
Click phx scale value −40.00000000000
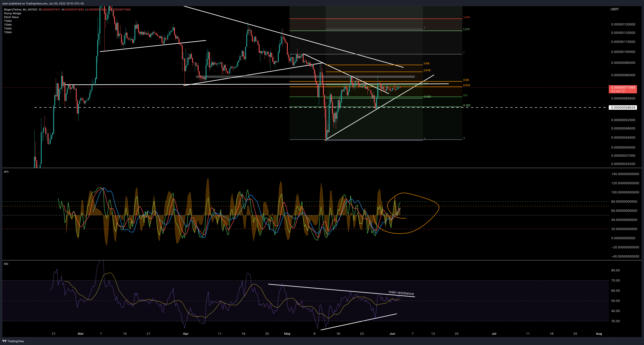tap(625, 256)
